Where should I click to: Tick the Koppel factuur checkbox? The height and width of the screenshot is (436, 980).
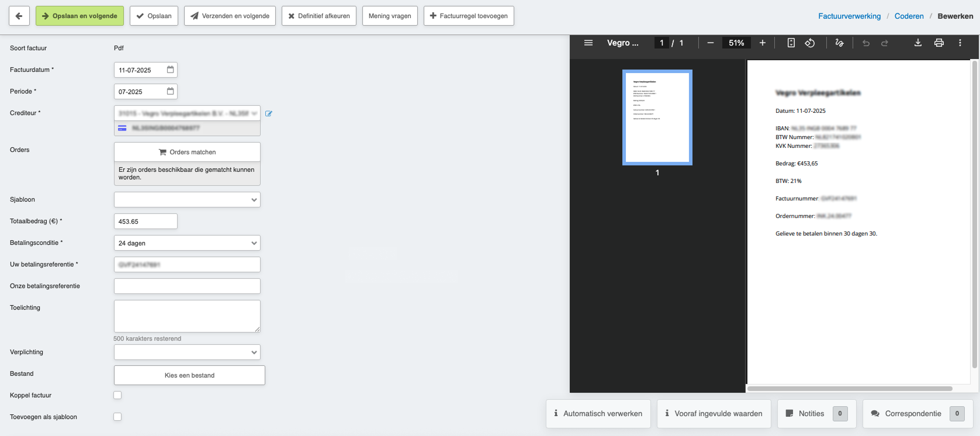point(117,395)
